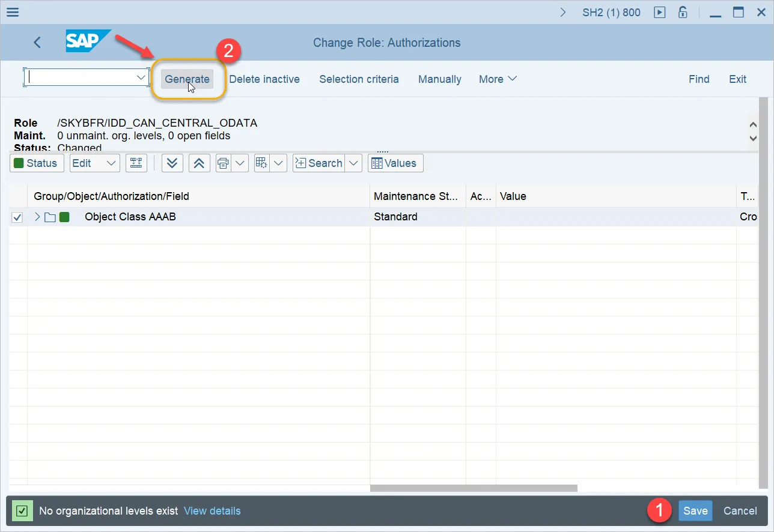Click the Values table icon button
This screenshot has width=774, height=532.
395,163
